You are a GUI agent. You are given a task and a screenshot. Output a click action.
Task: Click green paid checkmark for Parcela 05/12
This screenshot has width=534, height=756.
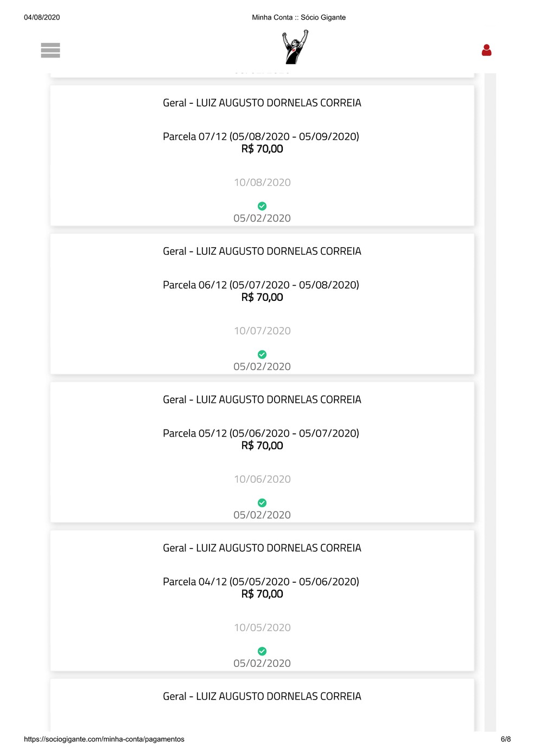(x=262, y=502)
